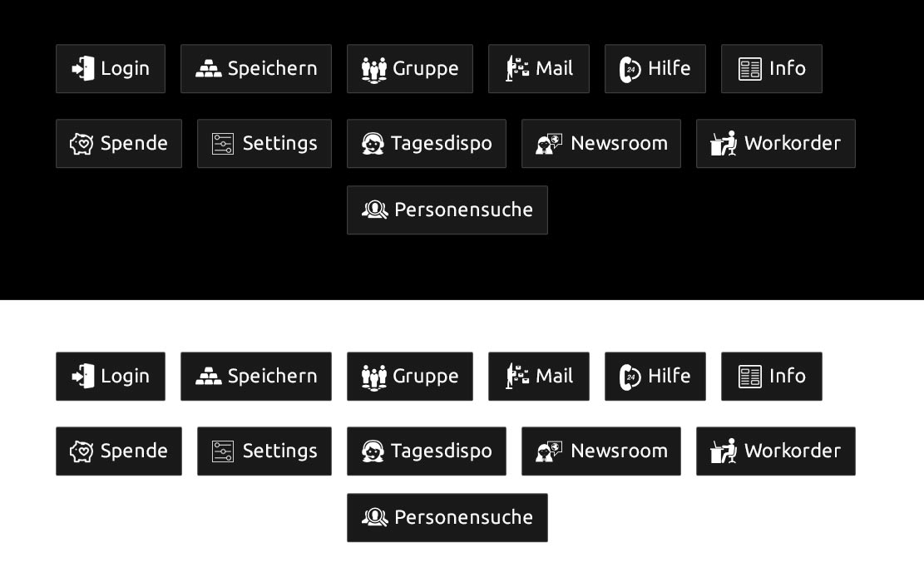
Task: Click the magnifier icon on the top Personensuche button
Action: pos(375,210)
